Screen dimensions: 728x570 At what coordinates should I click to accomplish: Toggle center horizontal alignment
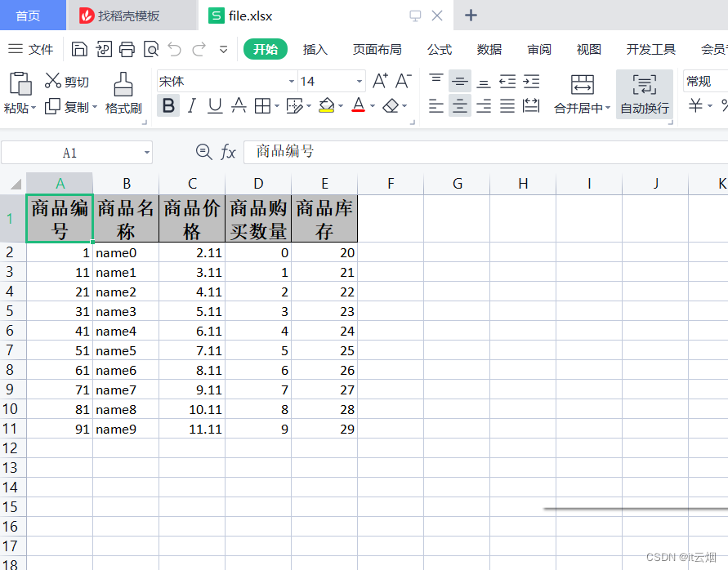click(x=460, y=105)
